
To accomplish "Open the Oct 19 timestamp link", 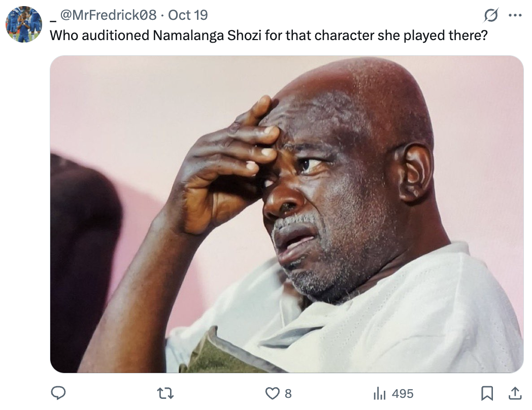I will [x=188, y=15].
